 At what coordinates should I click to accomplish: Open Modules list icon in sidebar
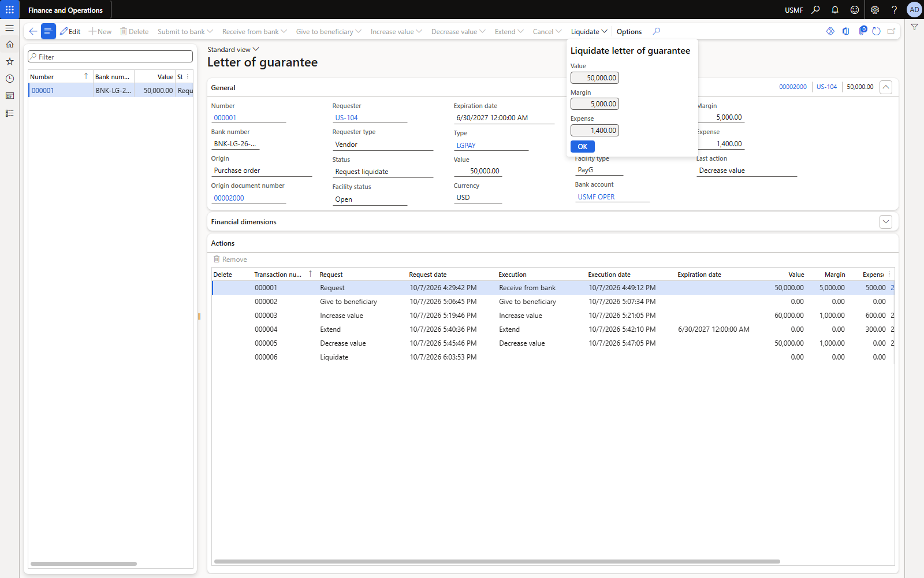tap(10, 113)
